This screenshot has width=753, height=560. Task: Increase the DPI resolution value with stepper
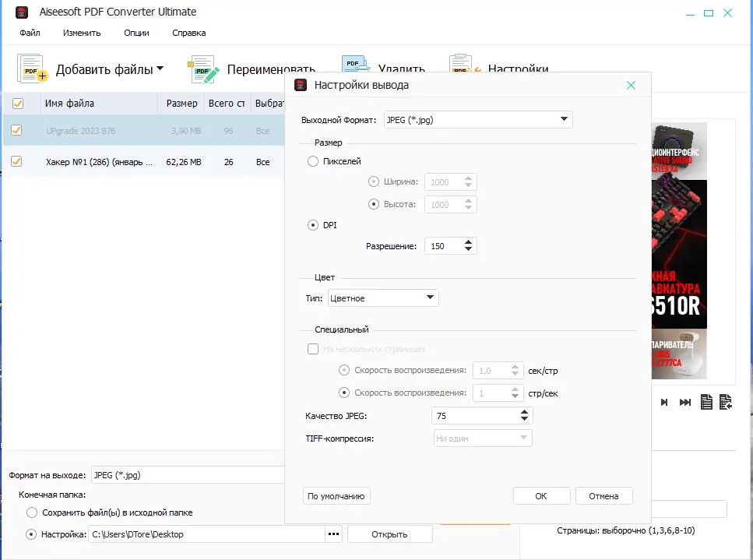468,242
